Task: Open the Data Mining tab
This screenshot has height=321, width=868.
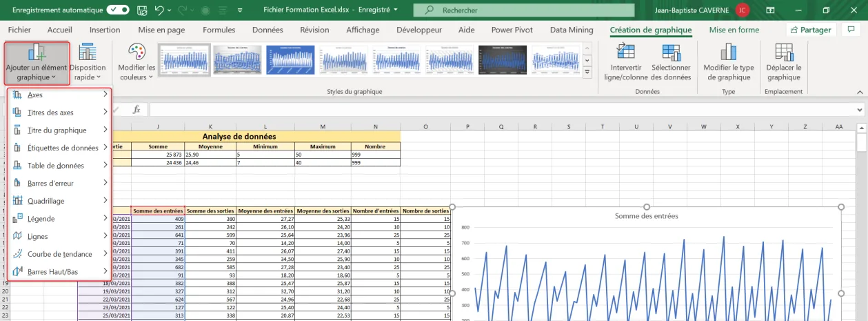Action: [x=571, y=30]
